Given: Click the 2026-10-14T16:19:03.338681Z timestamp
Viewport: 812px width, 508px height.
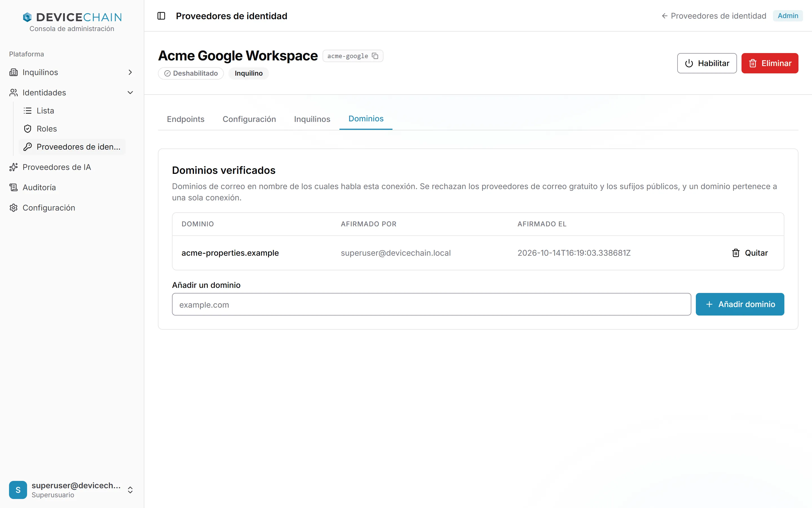Looking at the screenshot, I should pos(574,253).
